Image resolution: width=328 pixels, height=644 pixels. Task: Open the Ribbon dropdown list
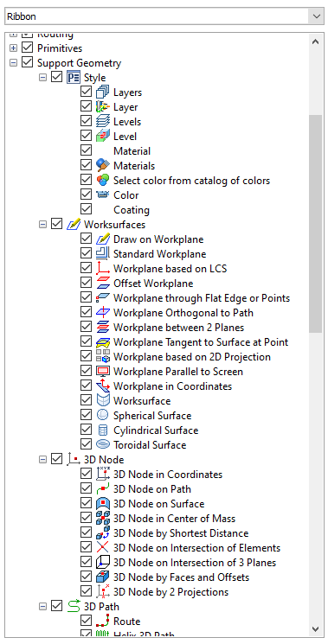coord(316,16)
